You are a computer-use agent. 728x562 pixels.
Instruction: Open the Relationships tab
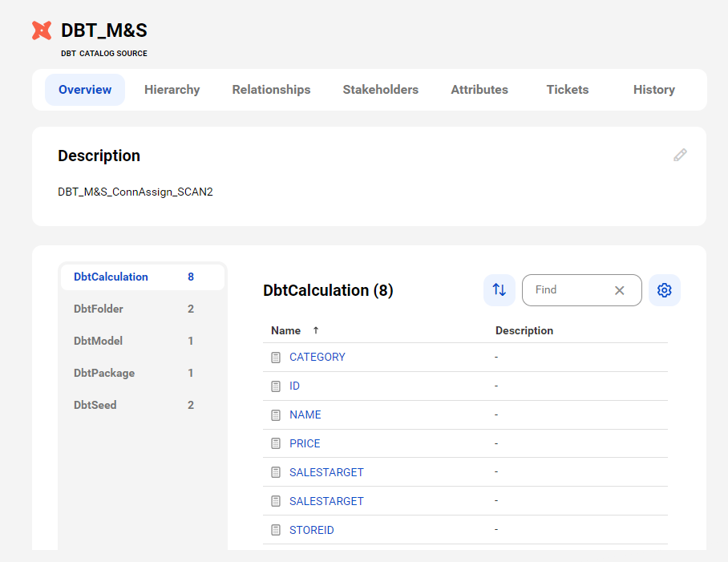(x=271, y=90)
